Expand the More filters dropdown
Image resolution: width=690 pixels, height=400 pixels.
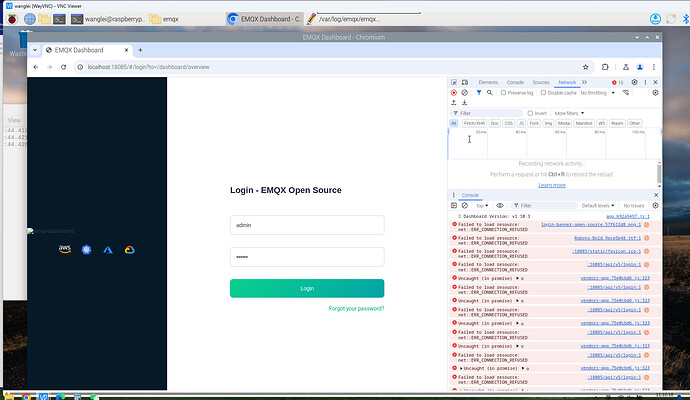[x=567, y=113]
